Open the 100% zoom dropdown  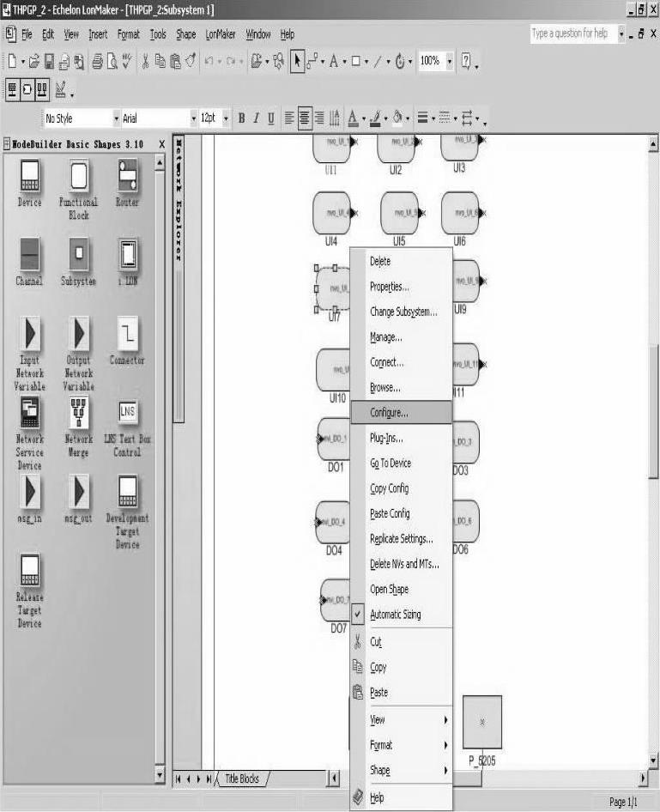[x=450, y=61]
